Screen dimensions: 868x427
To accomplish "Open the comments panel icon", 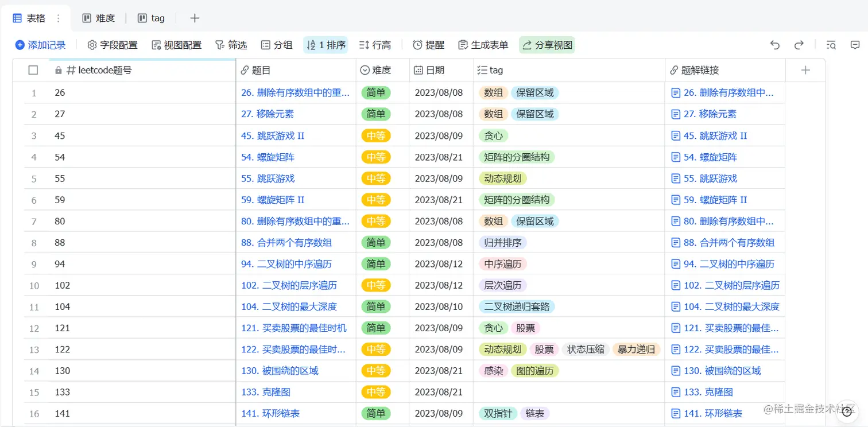I will 855,45.
